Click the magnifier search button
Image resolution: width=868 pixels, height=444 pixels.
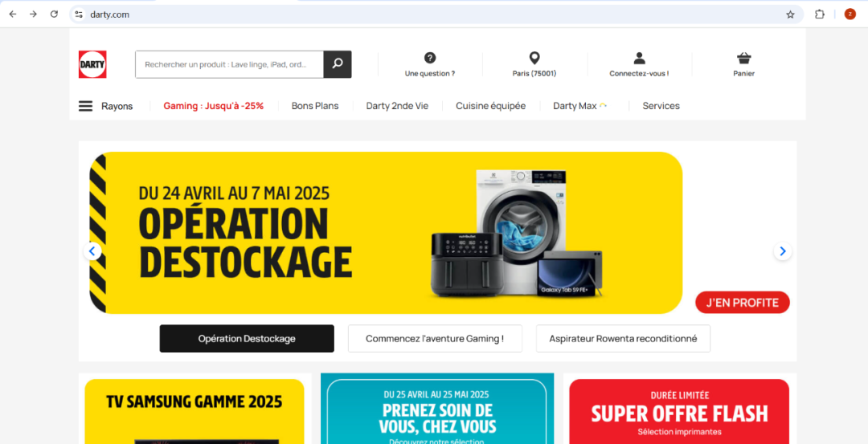click(x=337, y=64)
